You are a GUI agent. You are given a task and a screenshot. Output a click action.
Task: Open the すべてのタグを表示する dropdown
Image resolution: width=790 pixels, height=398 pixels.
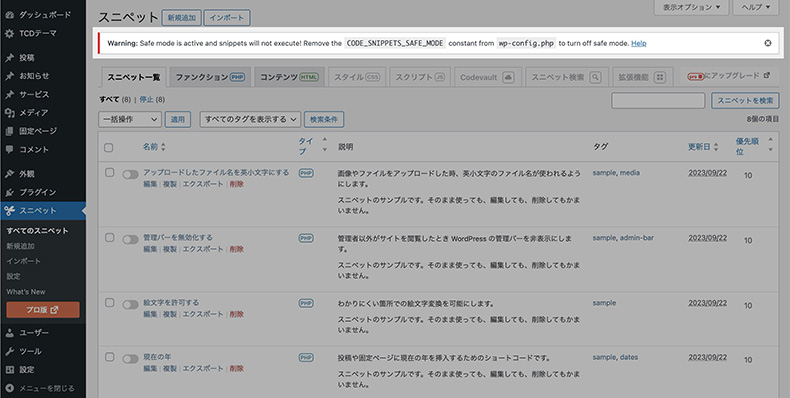[x=250, y=119]
